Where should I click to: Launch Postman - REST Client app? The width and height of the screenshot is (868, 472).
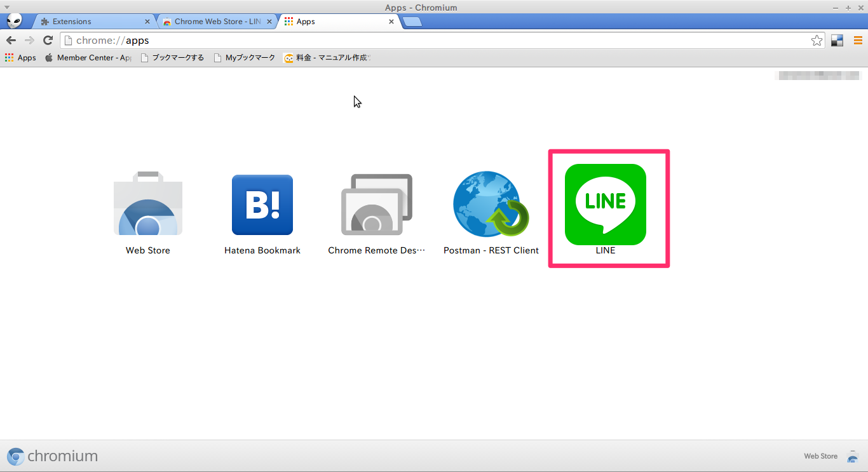point(491,204)
